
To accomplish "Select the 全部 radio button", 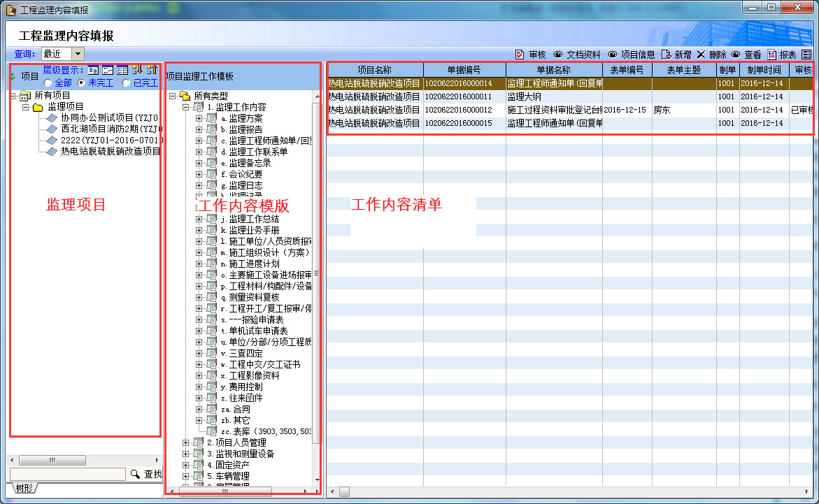I will point(48,83).
